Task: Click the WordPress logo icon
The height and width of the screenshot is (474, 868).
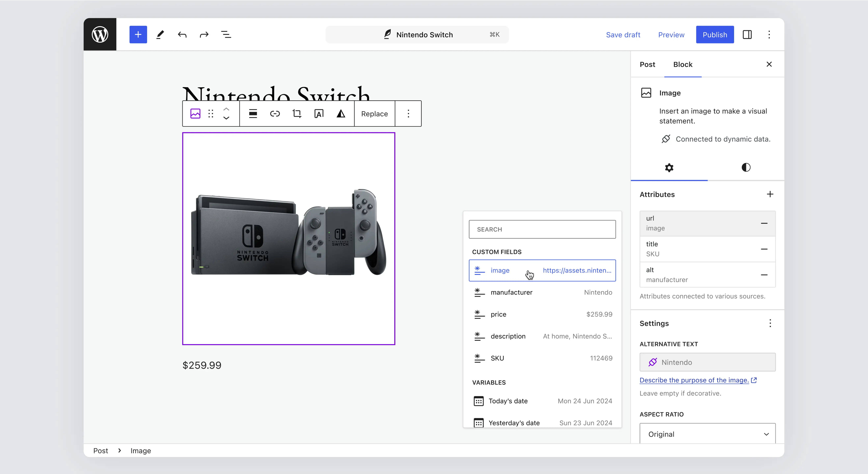Action: pyautogui.click(x=100, y=34)
